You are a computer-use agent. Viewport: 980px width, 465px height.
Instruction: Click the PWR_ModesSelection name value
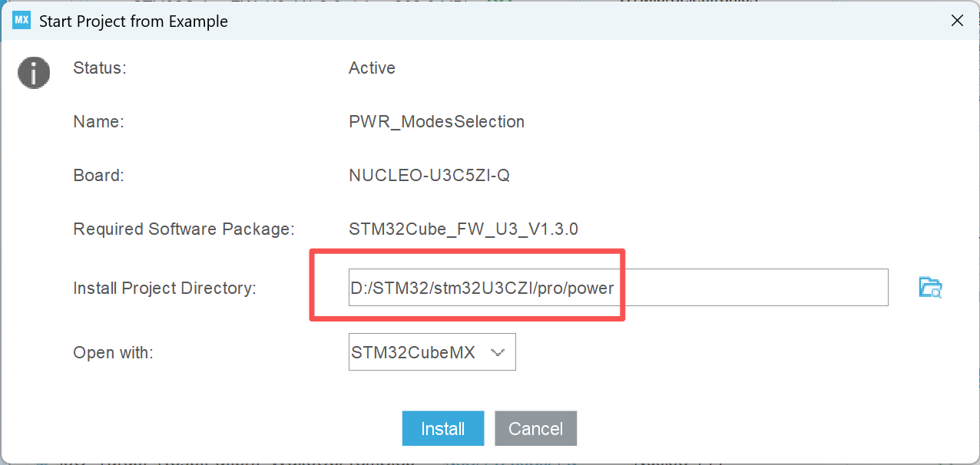point(436,121)
